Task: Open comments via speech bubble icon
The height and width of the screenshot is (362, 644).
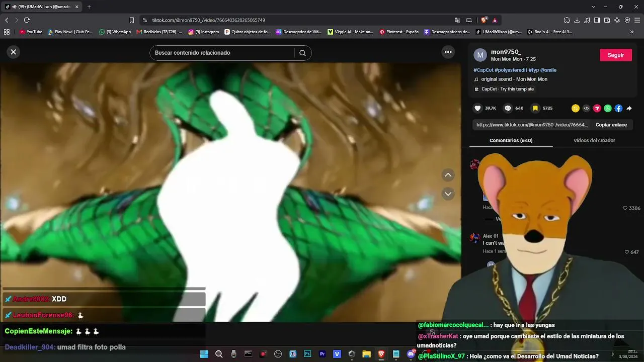Action: (508, 108)
